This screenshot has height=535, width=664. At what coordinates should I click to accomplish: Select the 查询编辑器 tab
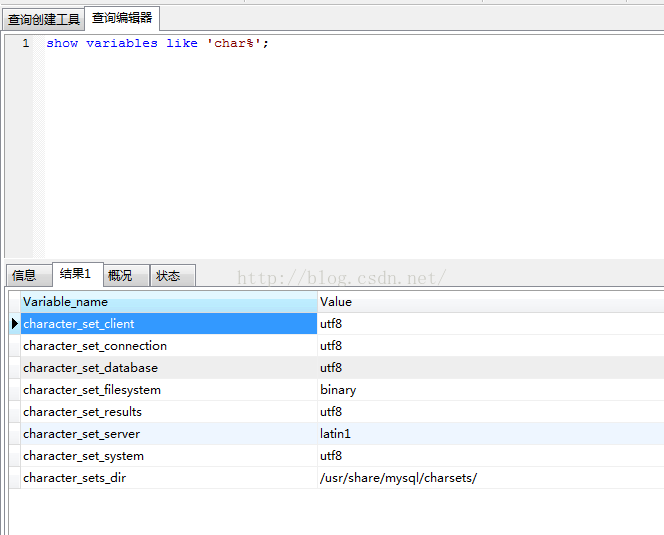tap(122, 18)
